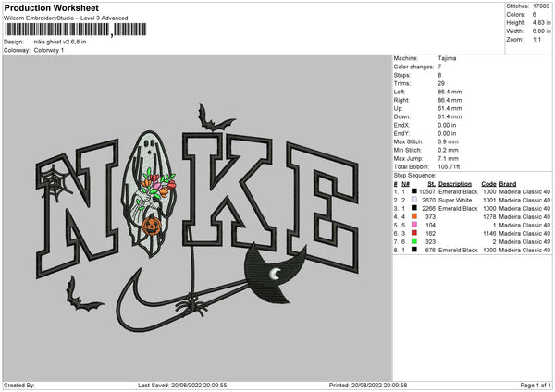
Task: Click the black swatch in stop row 3
Action: pos(414,208)
